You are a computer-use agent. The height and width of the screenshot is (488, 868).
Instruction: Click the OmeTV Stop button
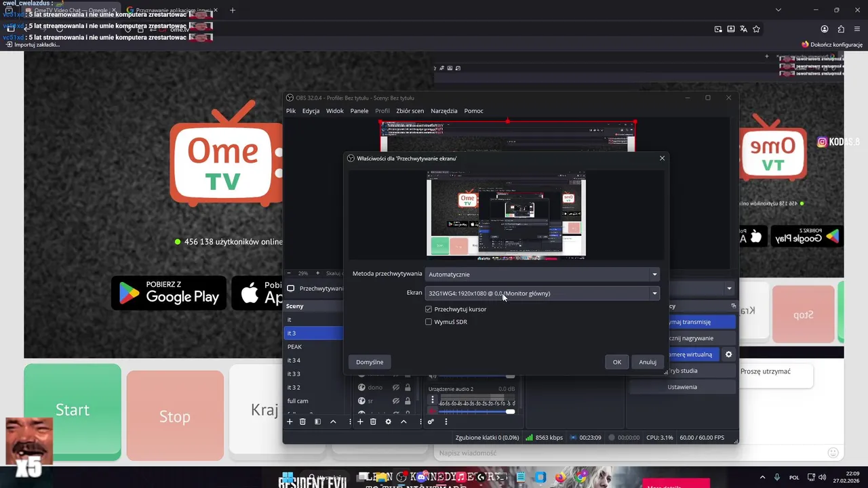(x=175, y=415)
